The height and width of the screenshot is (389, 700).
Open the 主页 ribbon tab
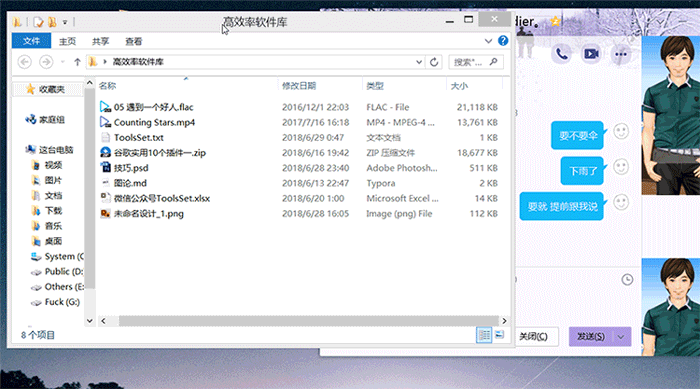[x=67, y=41]
